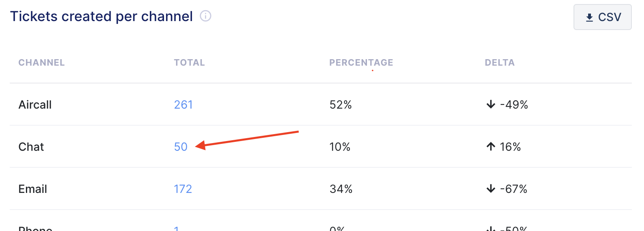Viewport: 644px width, 231px height.
Task: Open the Email total 172 link
Action: pyautogui.click(x=183, y=189)
